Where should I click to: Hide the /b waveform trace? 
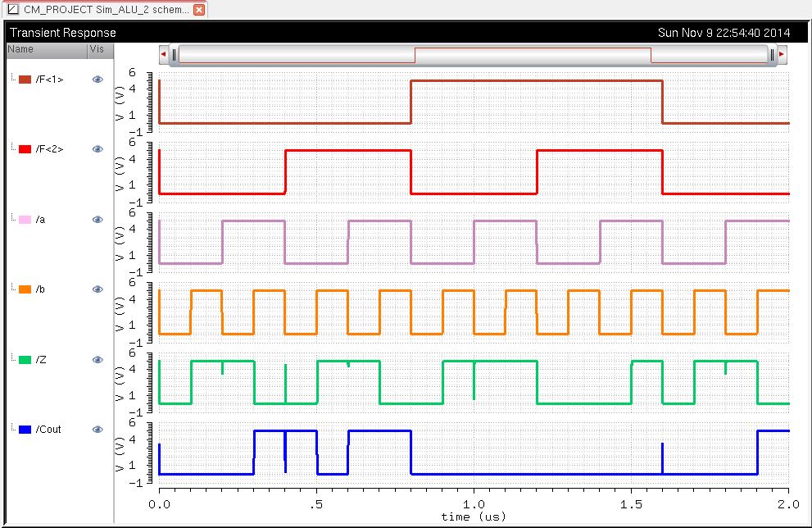tap(98, 289)
